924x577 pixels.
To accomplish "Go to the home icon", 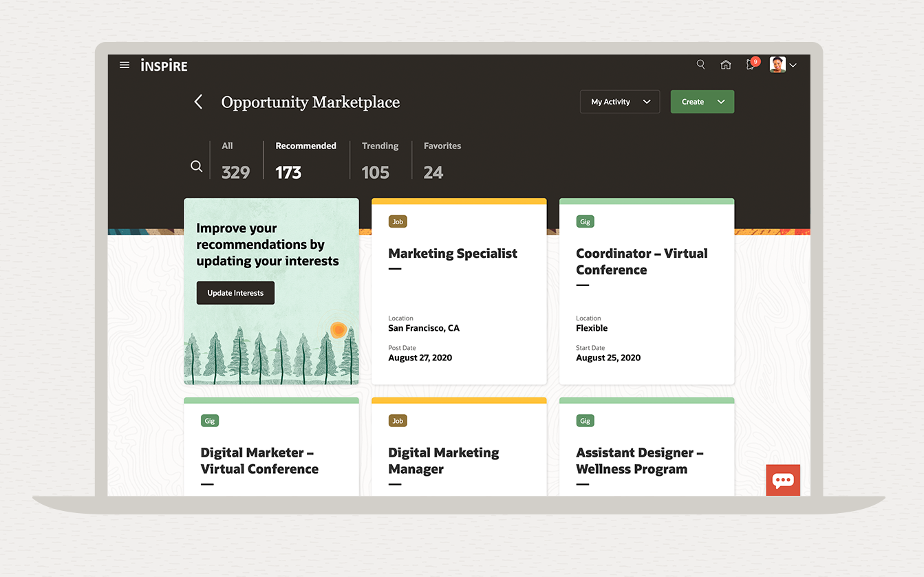I will click(725, 65).
